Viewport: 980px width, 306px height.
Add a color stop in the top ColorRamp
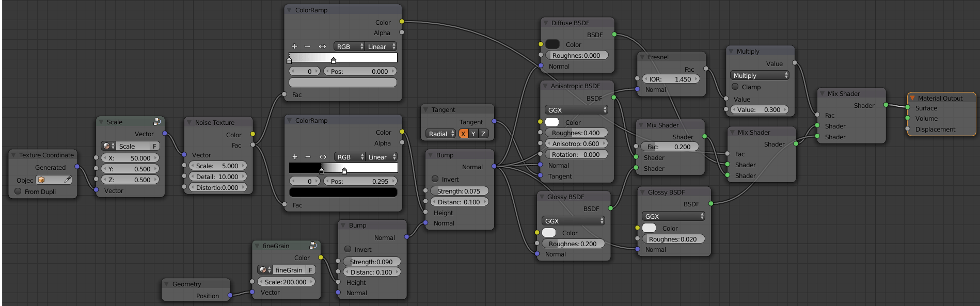[294, 46]
